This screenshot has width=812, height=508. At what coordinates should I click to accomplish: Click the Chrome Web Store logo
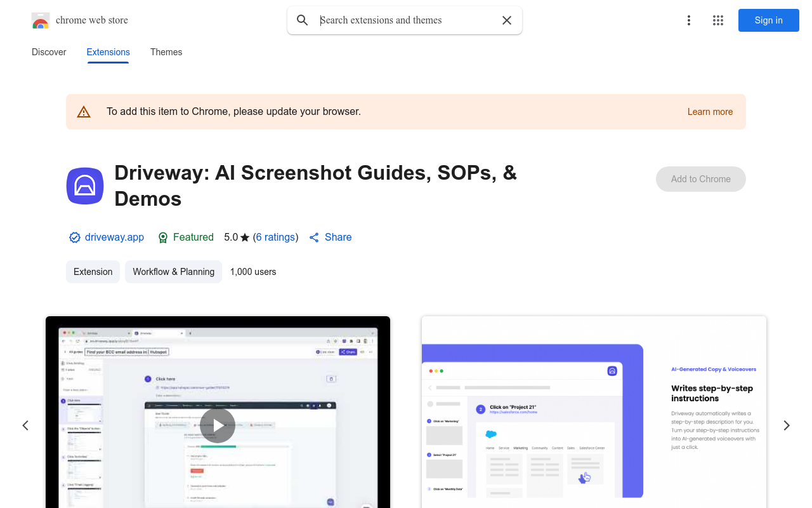(x=41, y=20)
